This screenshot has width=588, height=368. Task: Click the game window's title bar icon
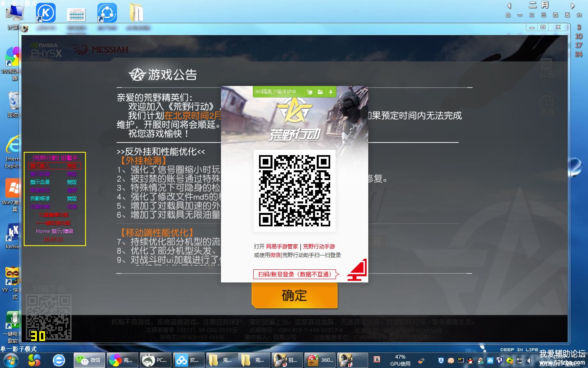coord(25,29)
